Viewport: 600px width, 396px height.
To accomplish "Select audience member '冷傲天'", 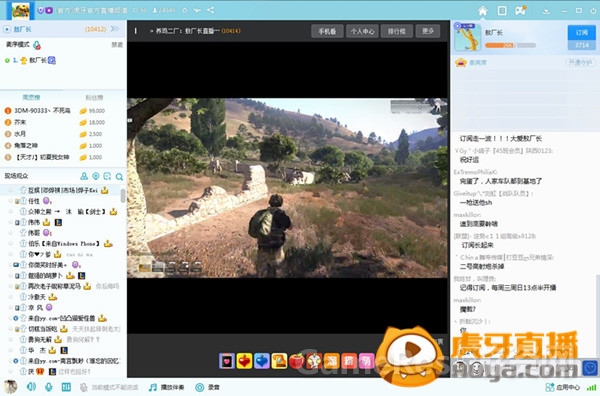I will coord(37,297).
